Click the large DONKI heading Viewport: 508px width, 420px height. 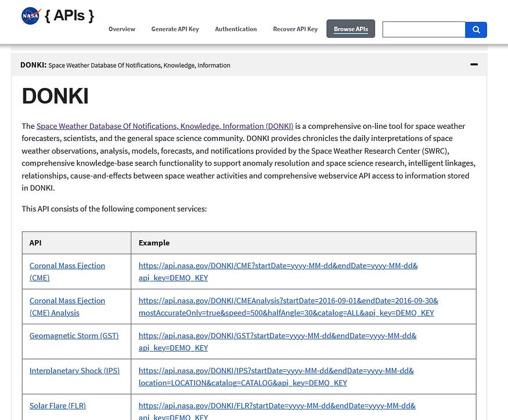coord(55,96)
